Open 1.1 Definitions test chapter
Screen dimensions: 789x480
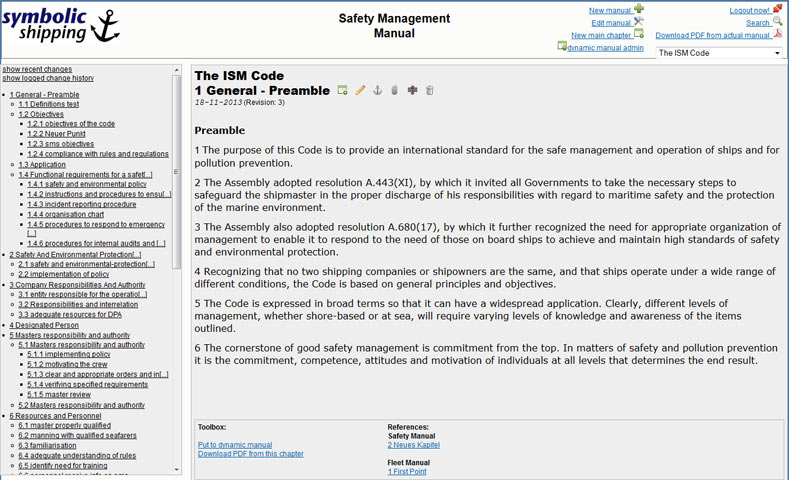[49, 104]
